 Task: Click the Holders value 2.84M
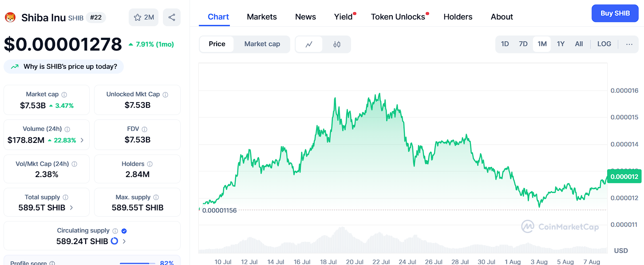(x=138, y=174)
